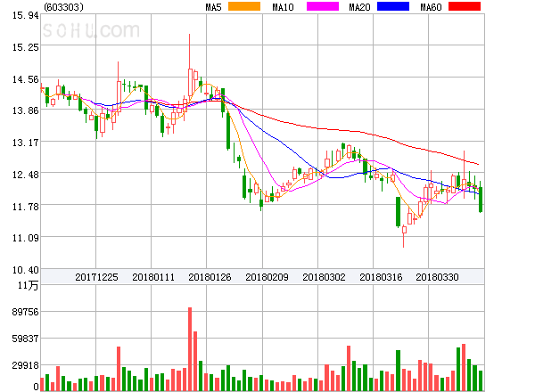This screenshot has width=535, height=392.
Task: Click the 12.48 price axis label
Action: tap(26, 175)
